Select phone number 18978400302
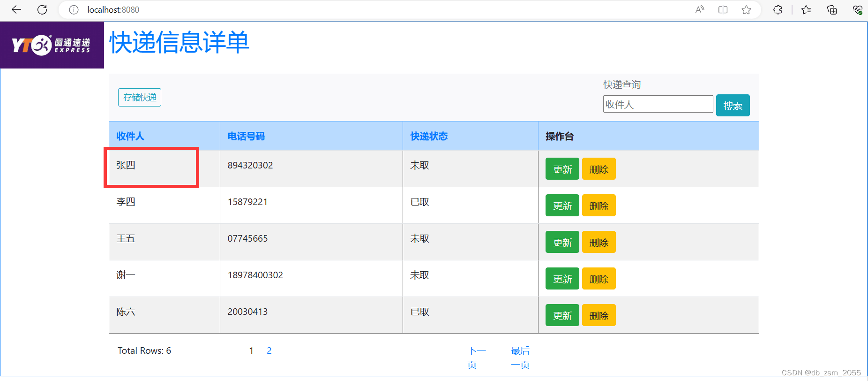This screenshot has width=868, height=381. (x=255, y=275)
